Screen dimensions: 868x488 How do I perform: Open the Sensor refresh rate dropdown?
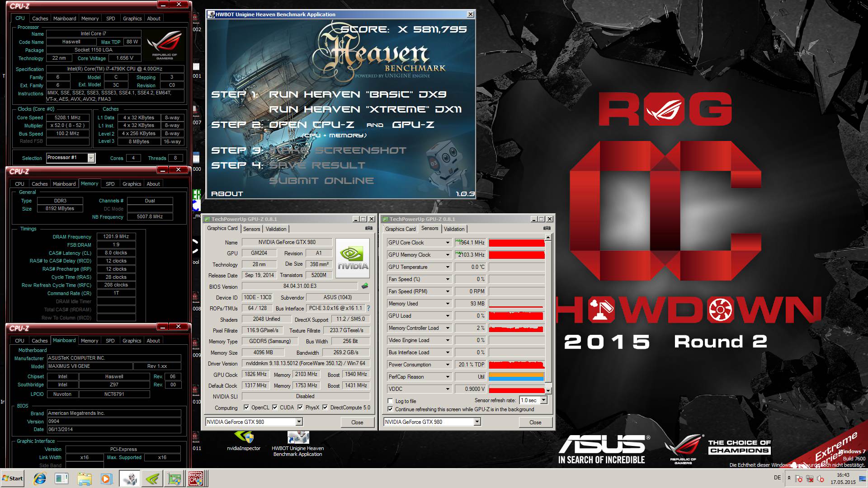point(543,400)
